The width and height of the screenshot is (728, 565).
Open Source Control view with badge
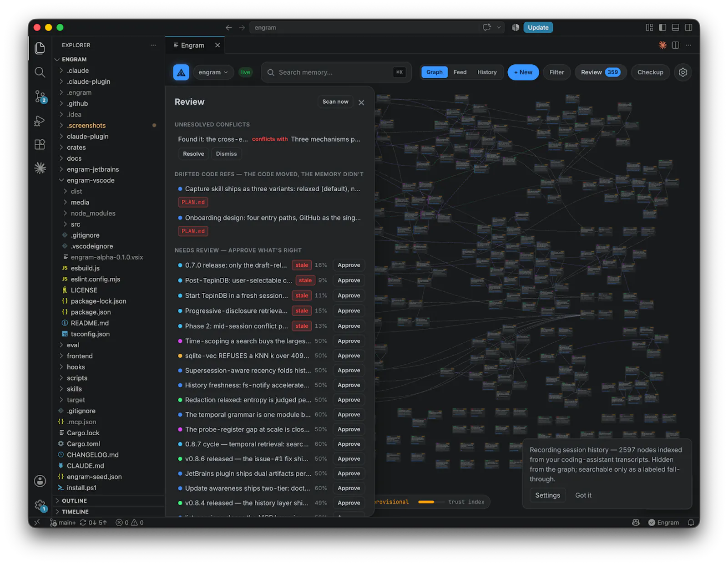40,97
